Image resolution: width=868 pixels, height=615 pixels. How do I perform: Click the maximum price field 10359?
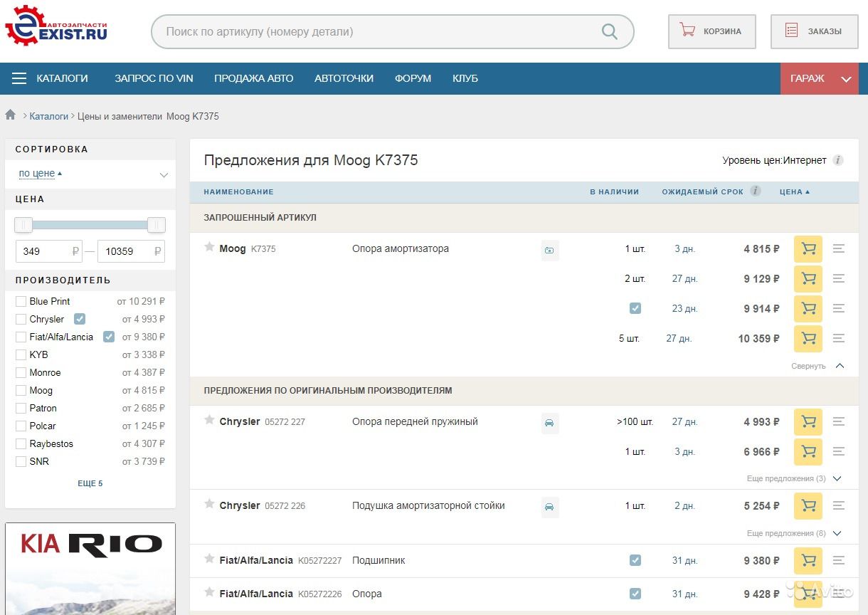tap(131, 251)
